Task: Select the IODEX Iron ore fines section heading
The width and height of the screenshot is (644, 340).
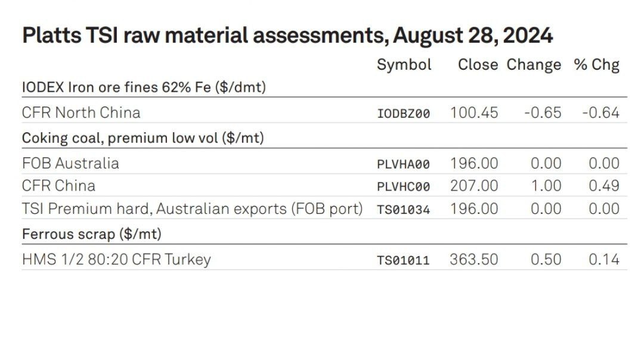Action: pos(144,88)
